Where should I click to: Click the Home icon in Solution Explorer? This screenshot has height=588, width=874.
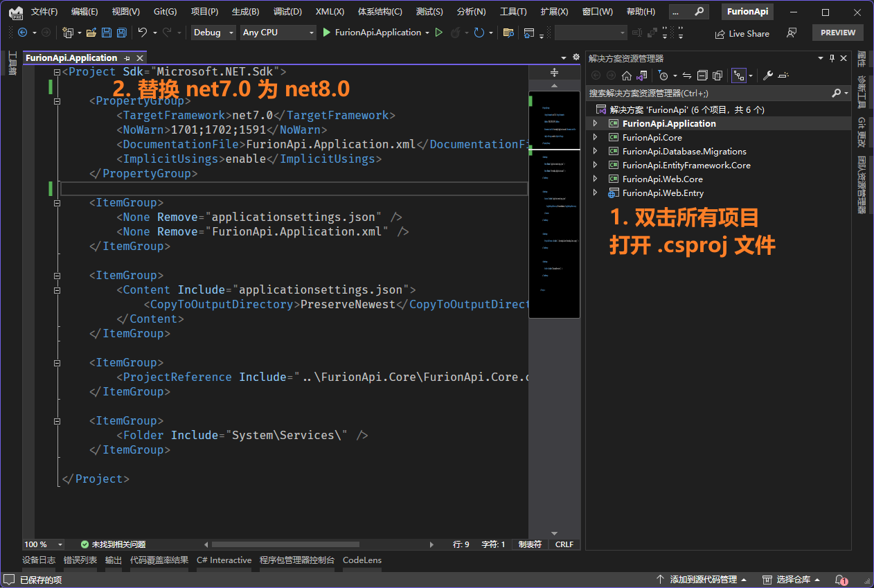[627, 75]
